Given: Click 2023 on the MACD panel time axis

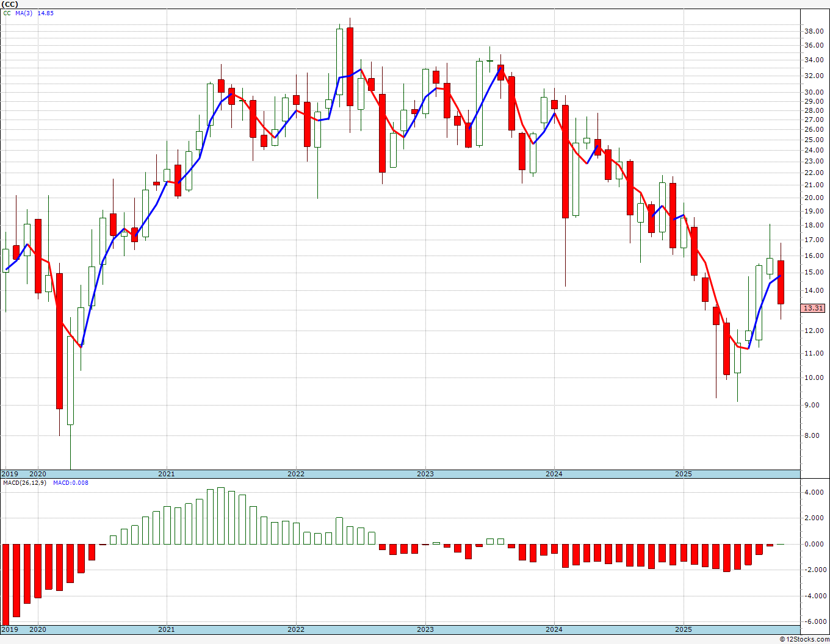Looking at the screenshot, I should tap(425, 629).
